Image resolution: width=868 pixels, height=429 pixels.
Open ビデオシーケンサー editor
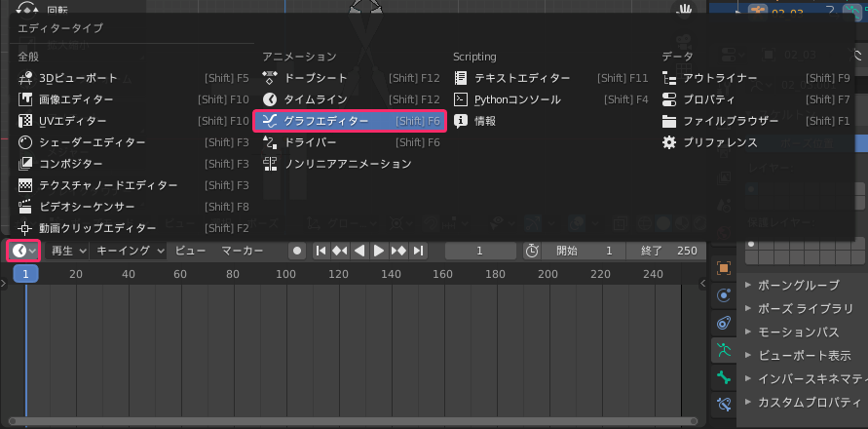click(x=133, y=207)
